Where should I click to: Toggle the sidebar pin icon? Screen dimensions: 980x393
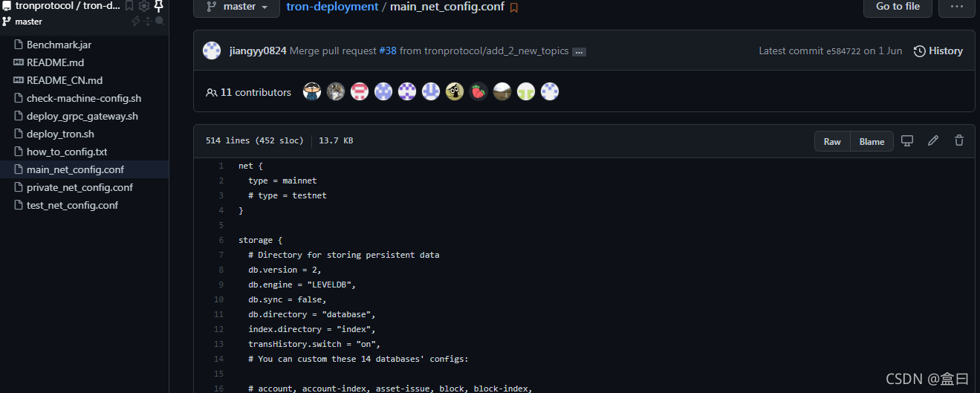tap(158, 6)
